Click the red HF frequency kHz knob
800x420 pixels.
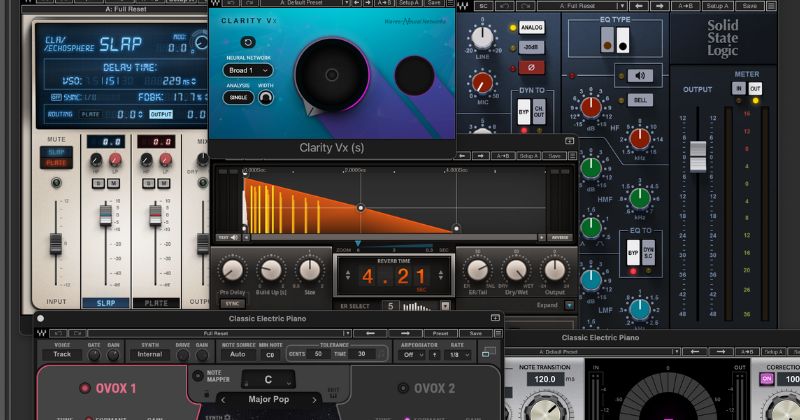[x=639, y=138]
